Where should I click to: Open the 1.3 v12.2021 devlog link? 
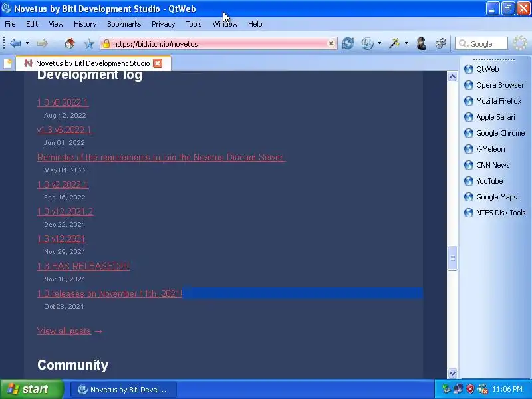click(61, 239)
